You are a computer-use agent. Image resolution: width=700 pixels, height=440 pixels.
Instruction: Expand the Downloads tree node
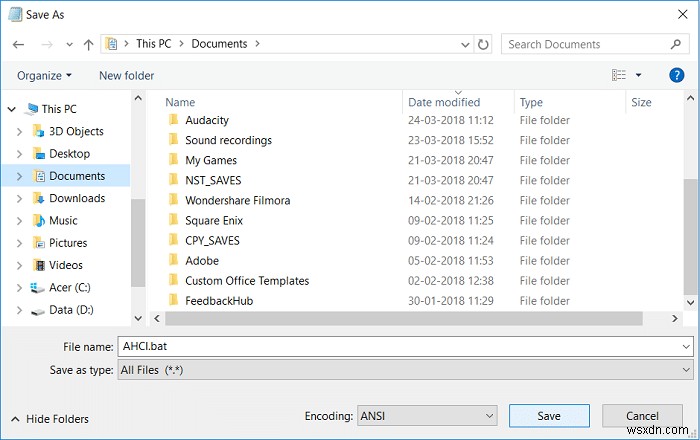click(x=19, y=199)
